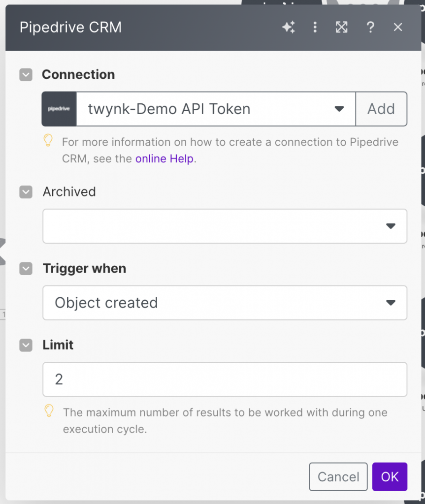Toggle the Connection field map switch
Image resolution: width=425 pixels, height=504 pixels.
click(26, 75)
